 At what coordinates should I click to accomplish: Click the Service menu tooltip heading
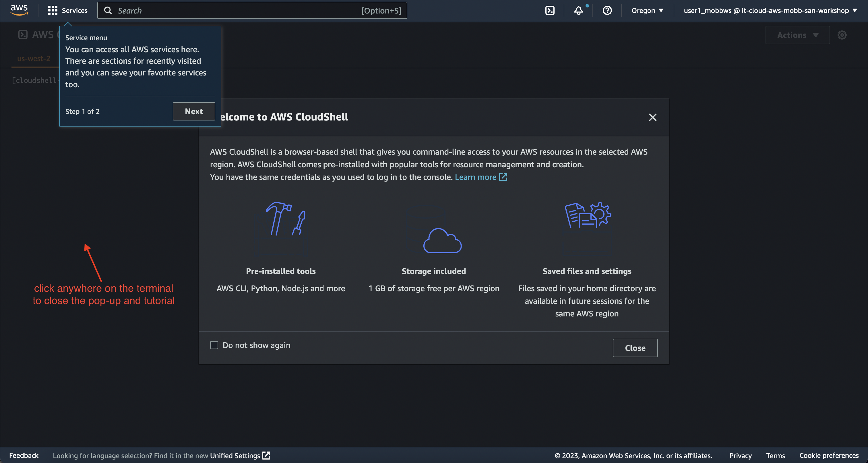tap(86, 38)
